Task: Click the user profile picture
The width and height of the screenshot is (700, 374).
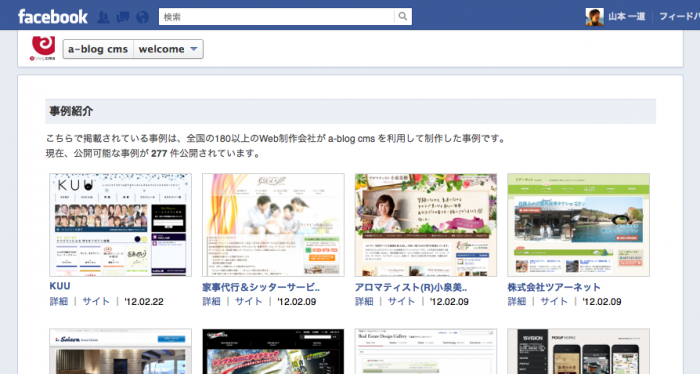Action: [x=594, y=17]
